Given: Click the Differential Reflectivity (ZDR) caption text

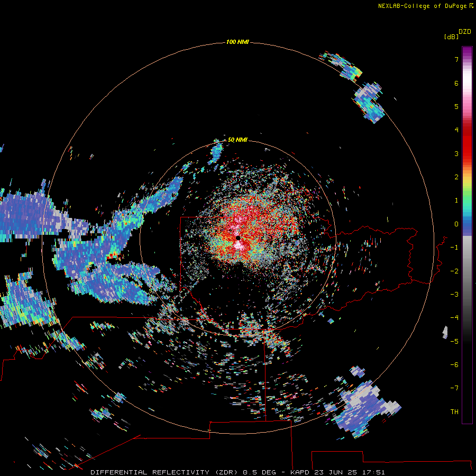Looking at the screenshot, I should coord(164,472).
